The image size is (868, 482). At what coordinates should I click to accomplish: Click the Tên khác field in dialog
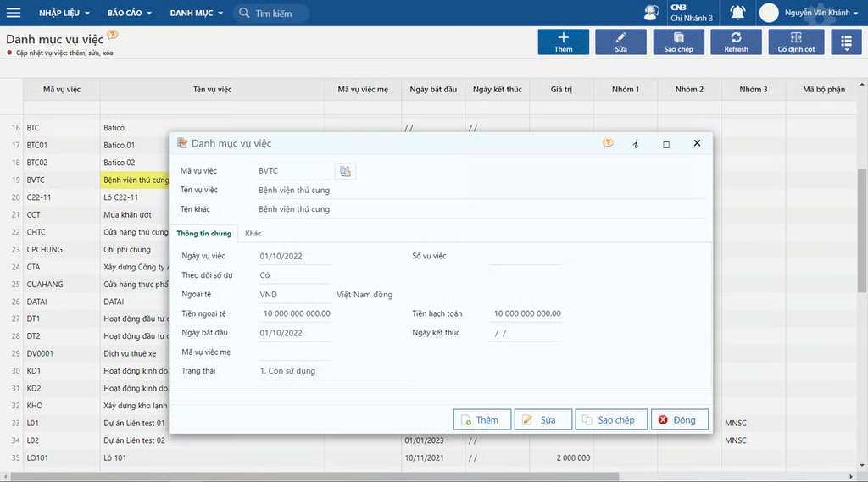point(481,209)
